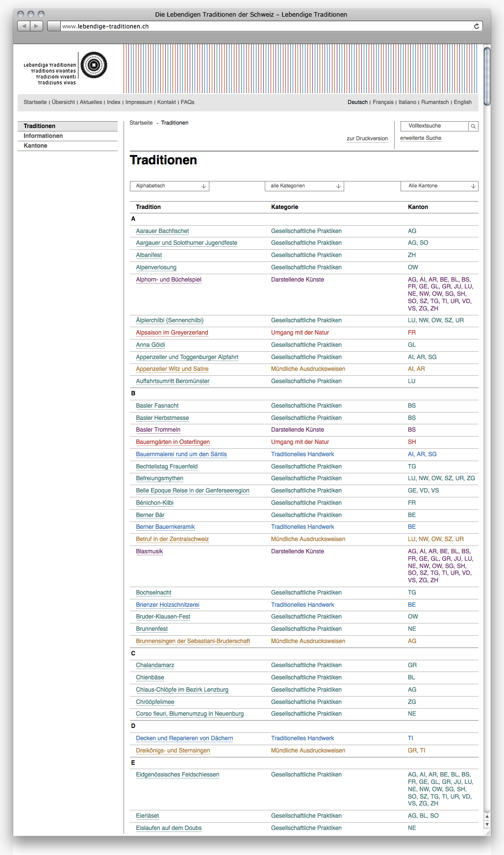Switch language to English
The width and height of the screenshot is (504, 855).
463,102
